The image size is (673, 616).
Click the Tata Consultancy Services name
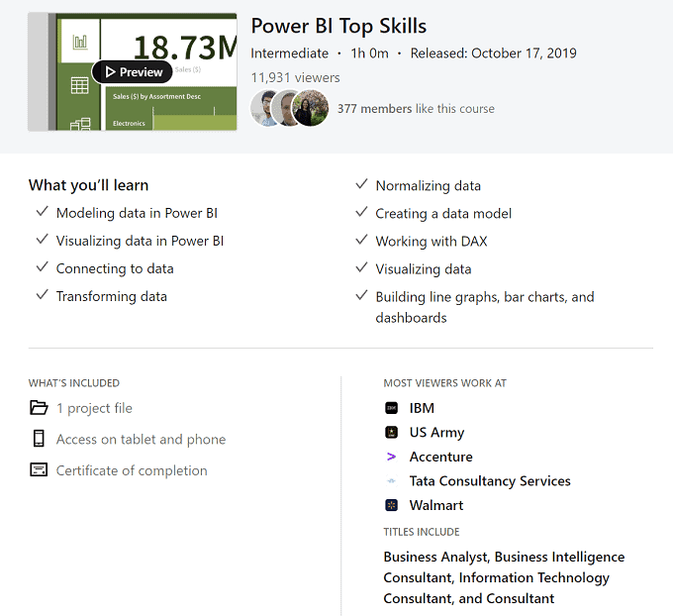pos(490,481)
